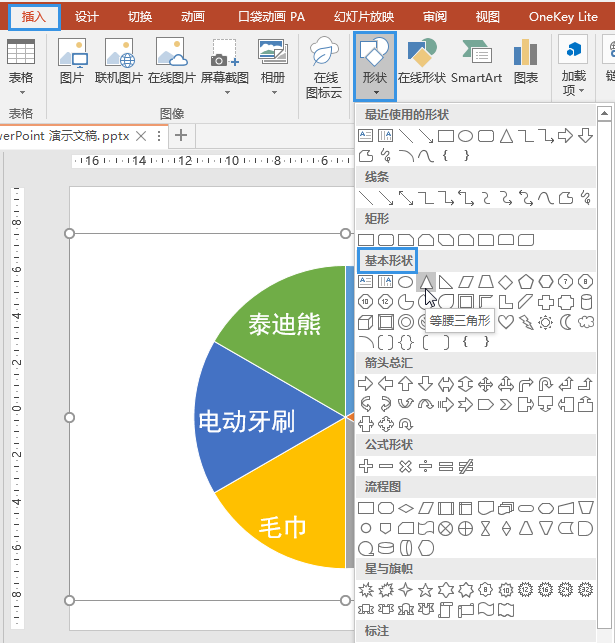Insert the five-point star shape
This screenshot has width=615, height=643.
click(425, 590)
